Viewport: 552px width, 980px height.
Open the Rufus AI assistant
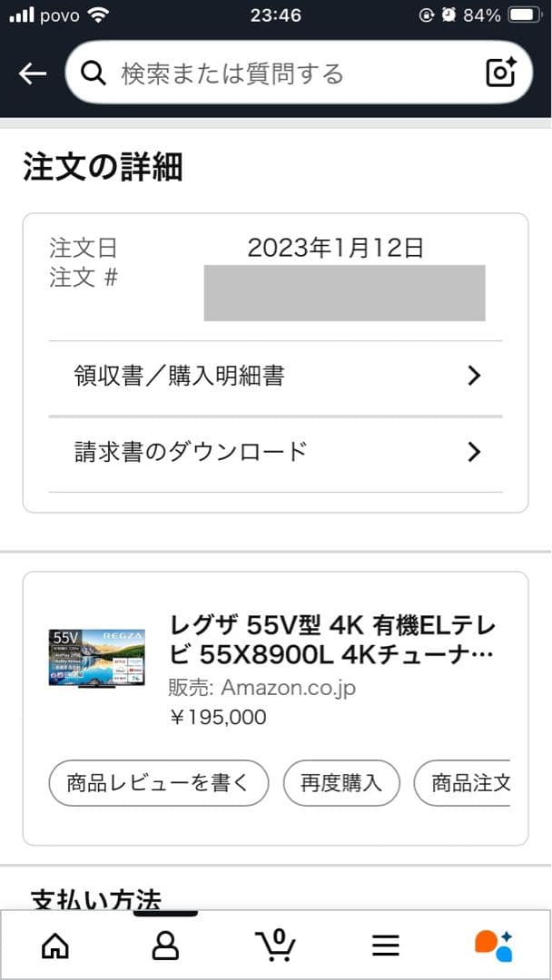[x=492, y=945]
